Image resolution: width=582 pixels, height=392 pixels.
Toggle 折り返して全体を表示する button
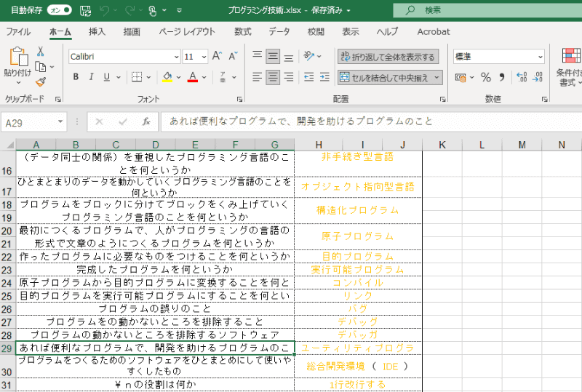pos(388,57)
